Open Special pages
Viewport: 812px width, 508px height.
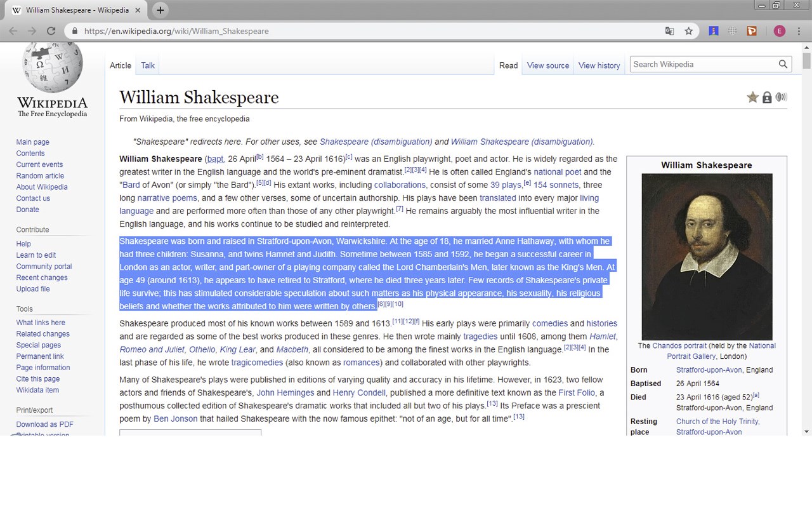39,345
